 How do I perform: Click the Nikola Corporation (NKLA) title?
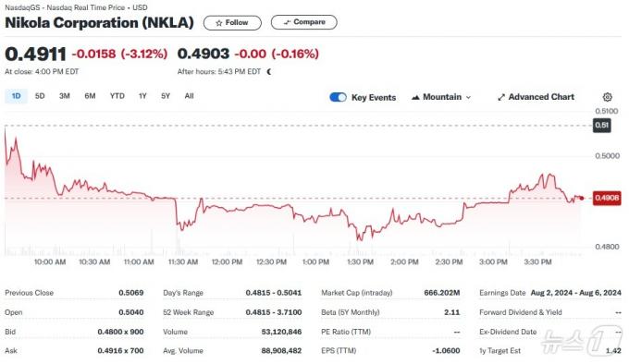click(x=100, y=23)
